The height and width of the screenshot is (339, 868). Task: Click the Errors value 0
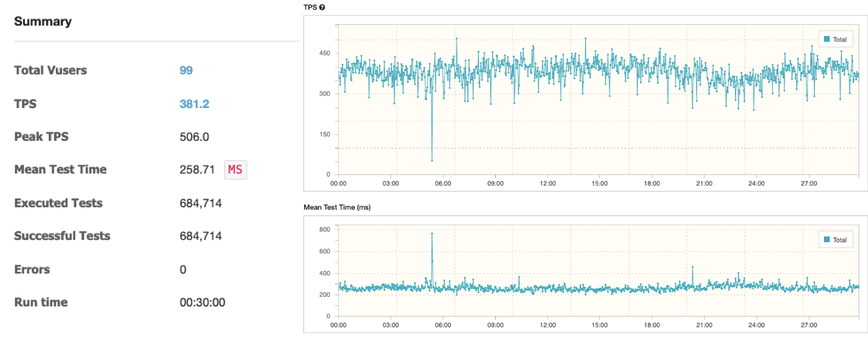(183, 270)
